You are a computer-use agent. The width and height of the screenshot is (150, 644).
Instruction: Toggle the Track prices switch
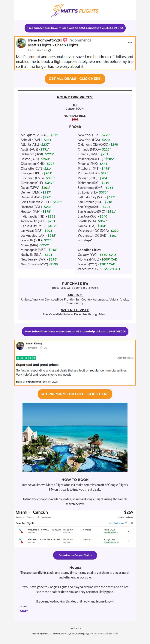(131, 523)
